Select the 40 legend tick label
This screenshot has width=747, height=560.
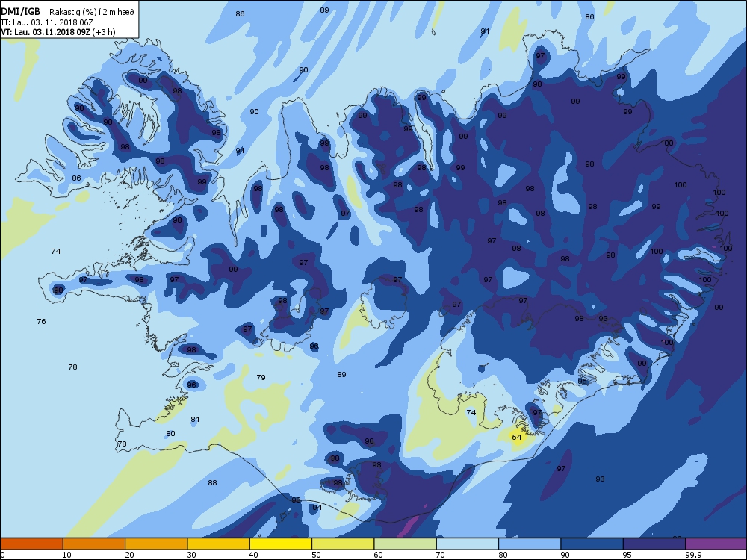click(253, 554)
